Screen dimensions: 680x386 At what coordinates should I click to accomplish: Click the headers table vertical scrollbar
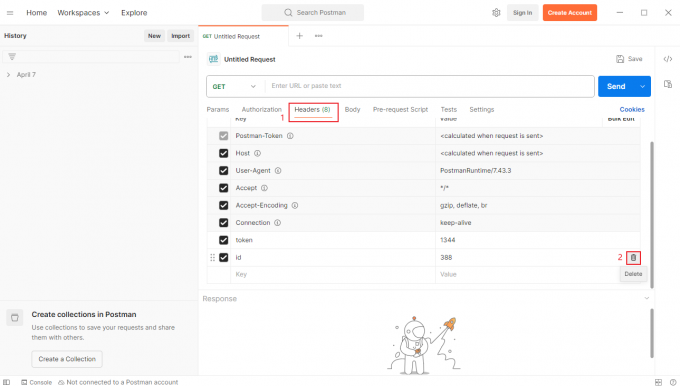pos(652,215)
